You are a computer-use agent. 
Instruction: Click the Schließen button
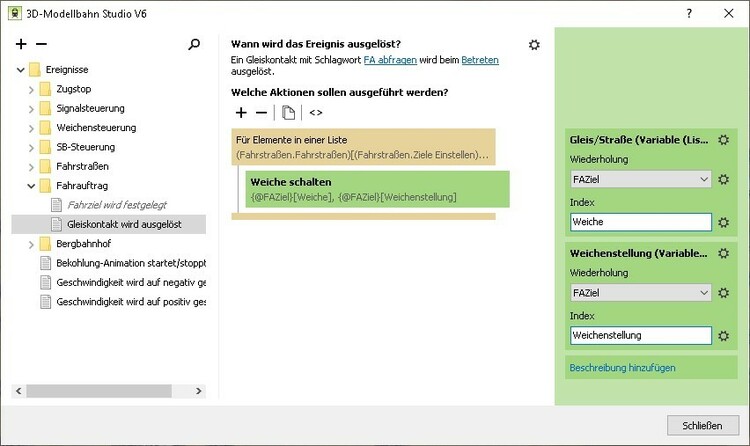click(x=701, y=425)
